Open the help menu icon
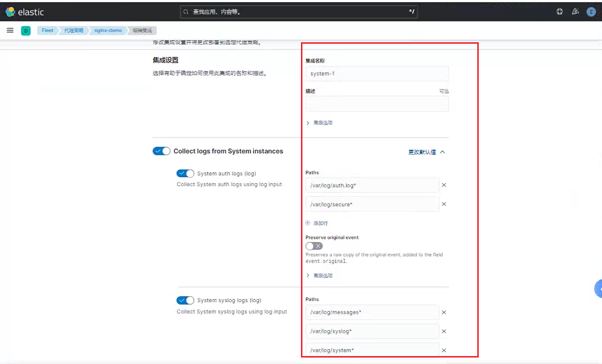The image size is (602, 364). [x=560, y=12]
